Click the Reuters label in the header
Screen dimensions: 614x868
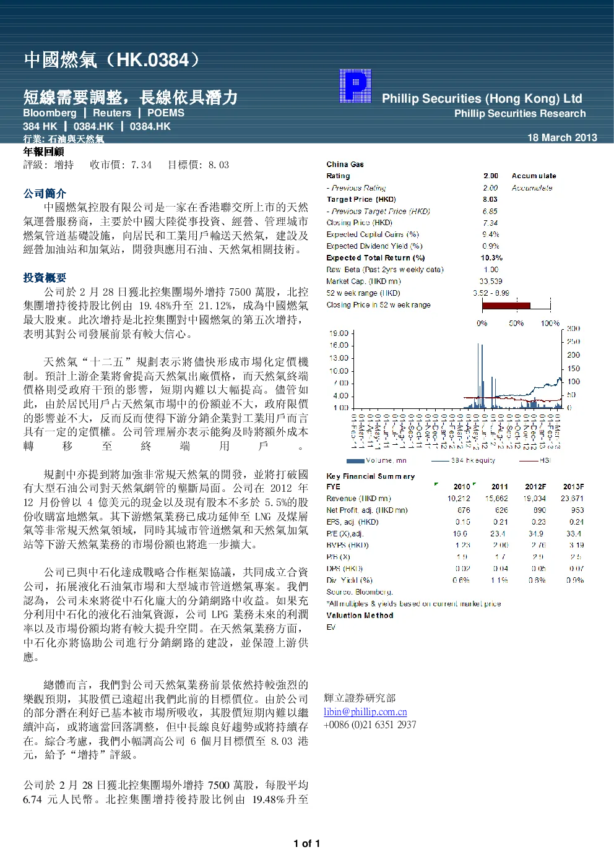tap(112, 113)
